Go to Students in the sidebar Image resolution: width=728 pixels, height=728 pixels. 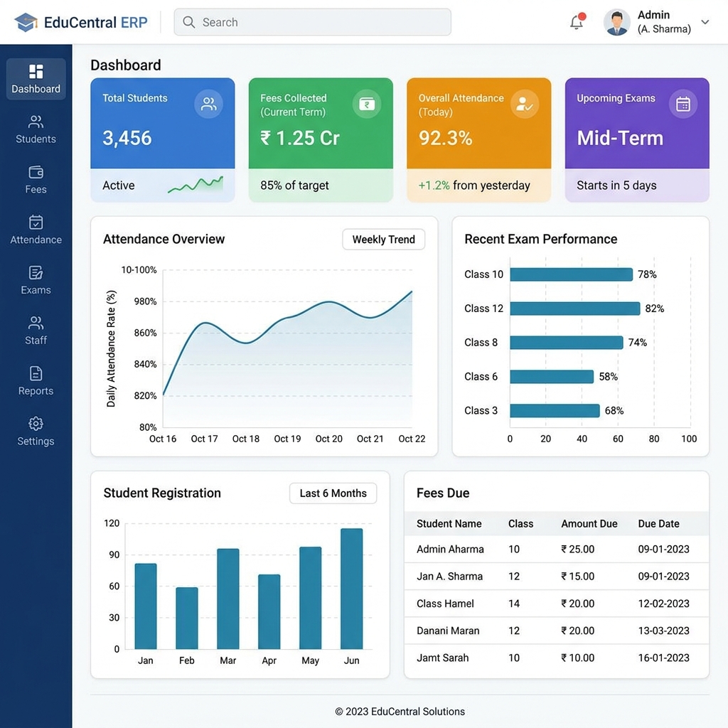tap(36, 129)
